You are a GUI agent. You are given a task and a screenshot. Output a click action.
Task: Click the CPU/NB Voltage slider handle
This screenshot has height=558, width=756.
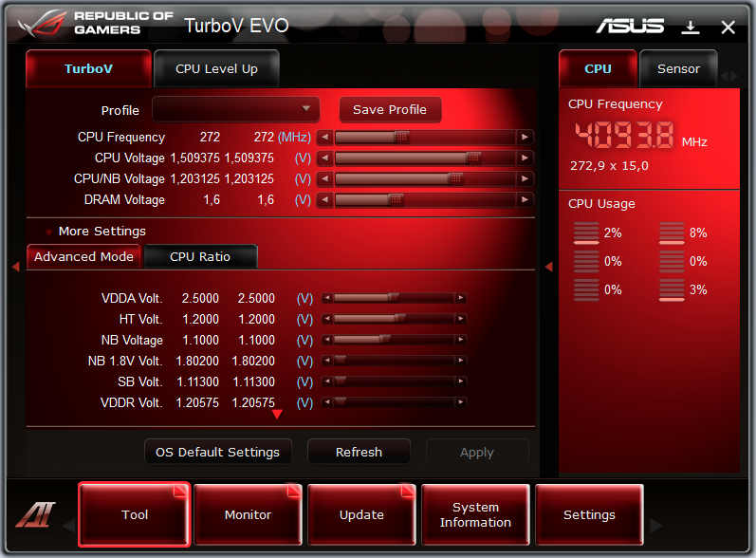pos(455,179)
